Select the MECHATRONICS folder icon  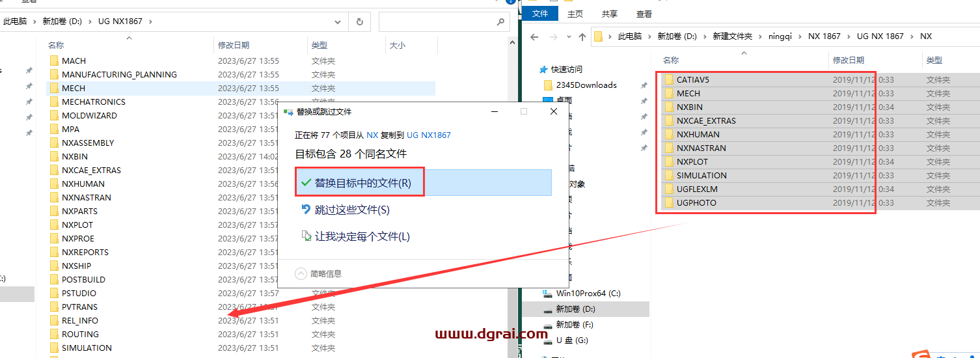[55, 102]
